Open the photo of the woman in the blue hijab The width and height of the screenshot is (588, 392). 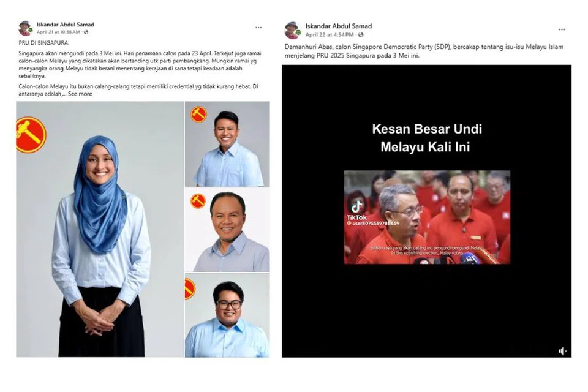100,229
